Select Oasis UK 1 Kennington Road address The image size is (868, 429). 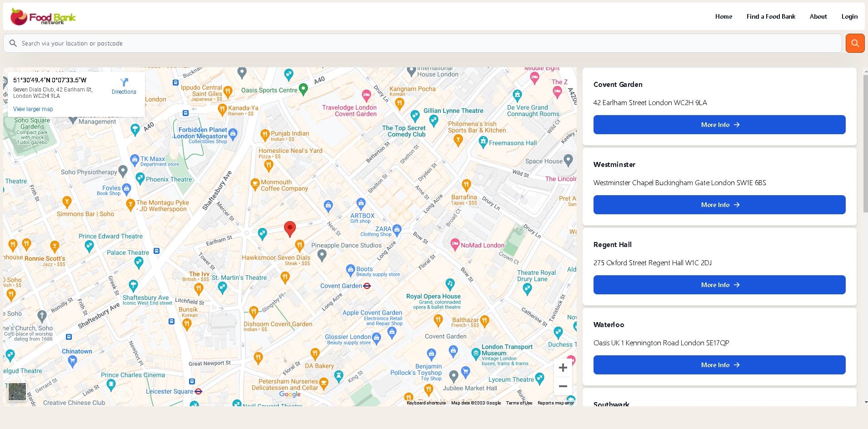tap(661, 343)
